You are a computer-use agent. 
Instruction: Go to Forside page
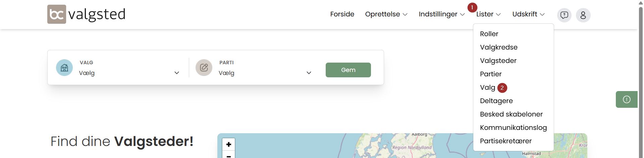342,14
